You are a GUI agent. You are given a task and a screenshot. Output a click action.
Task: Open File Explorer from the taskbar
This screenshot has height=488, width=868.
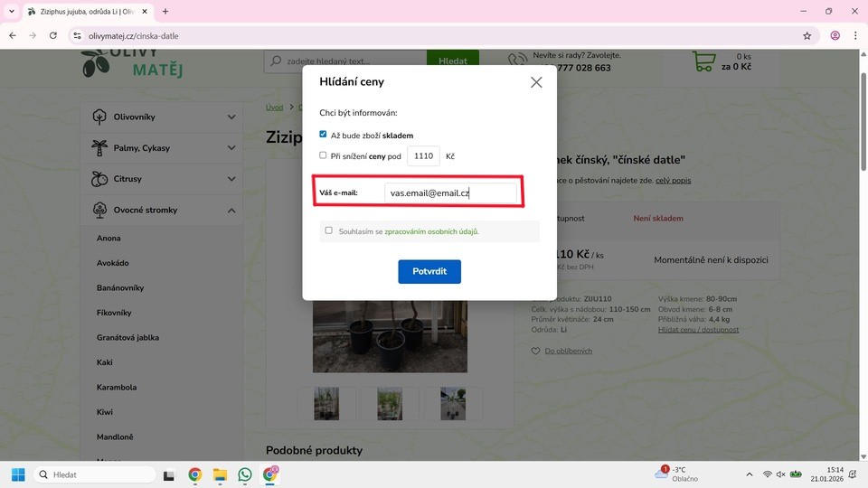pyautogui.click(x=220, y=474)
